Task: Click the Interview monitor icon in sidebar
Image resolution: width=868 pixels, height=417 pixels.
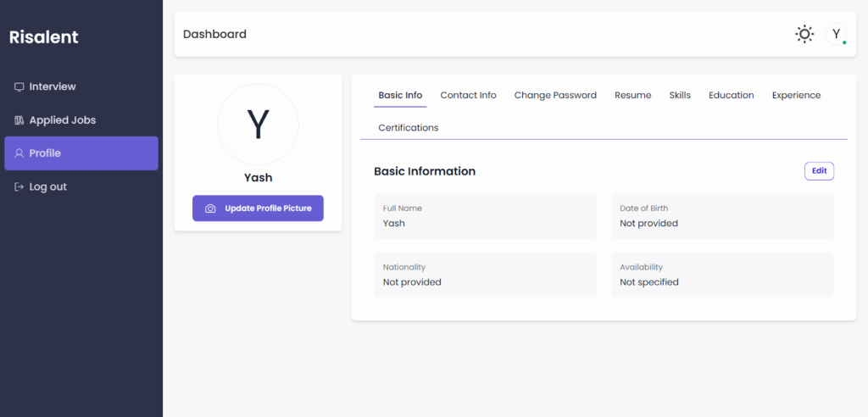Action: tap(19, 86)
